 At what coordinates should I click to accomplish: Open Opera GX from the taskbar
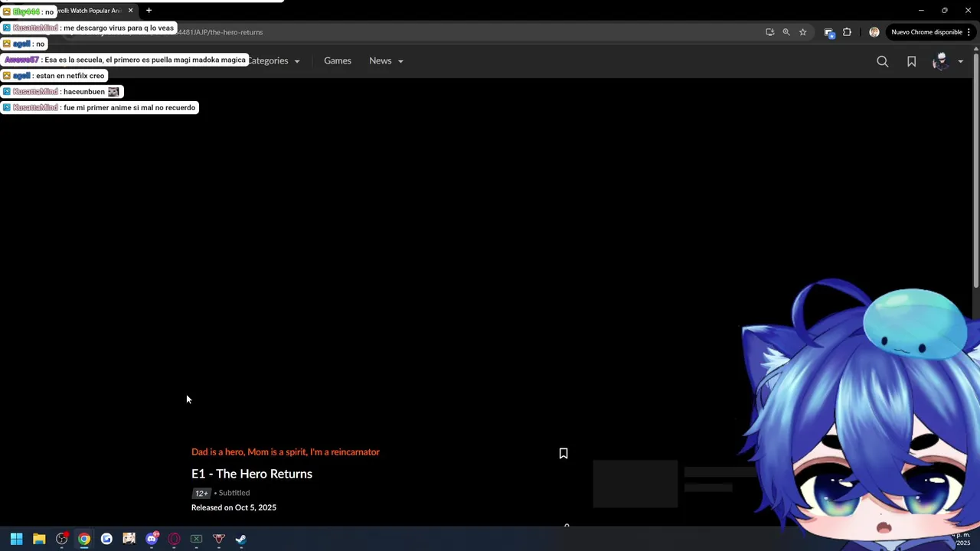click(174, 539)
